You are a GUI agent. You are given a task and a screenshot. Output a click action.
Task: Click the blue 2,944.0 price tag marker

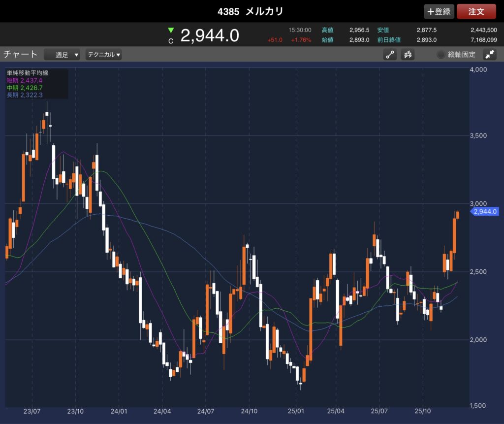(x=485, y=212)
